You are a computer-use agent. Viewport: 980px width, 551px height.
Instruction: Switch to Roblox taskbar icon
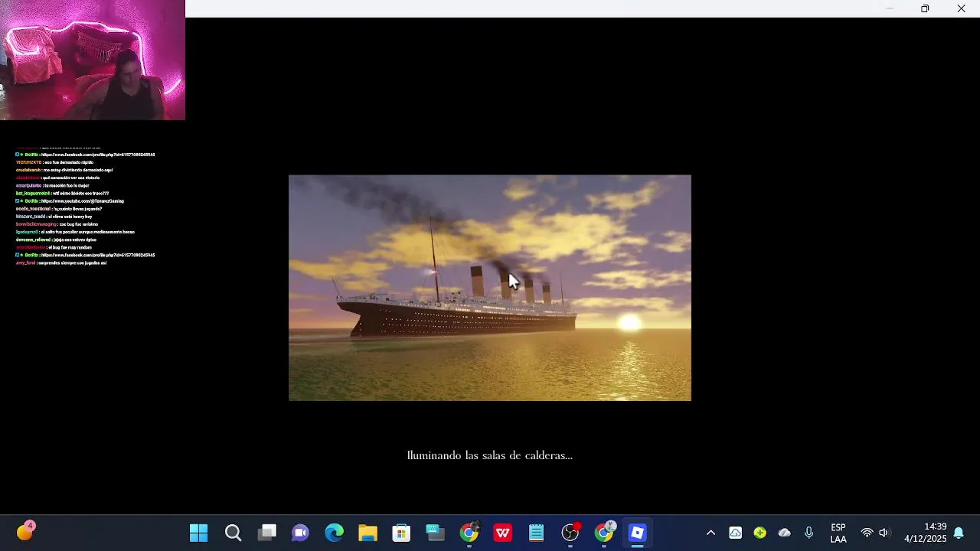coord(637,533)
